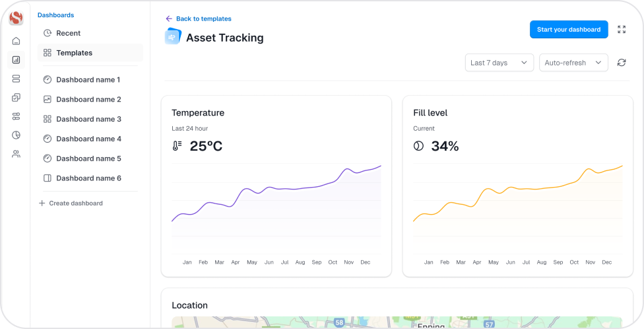
Task: Click the Last 24 hour label
Action: click(x=190, y=128)
